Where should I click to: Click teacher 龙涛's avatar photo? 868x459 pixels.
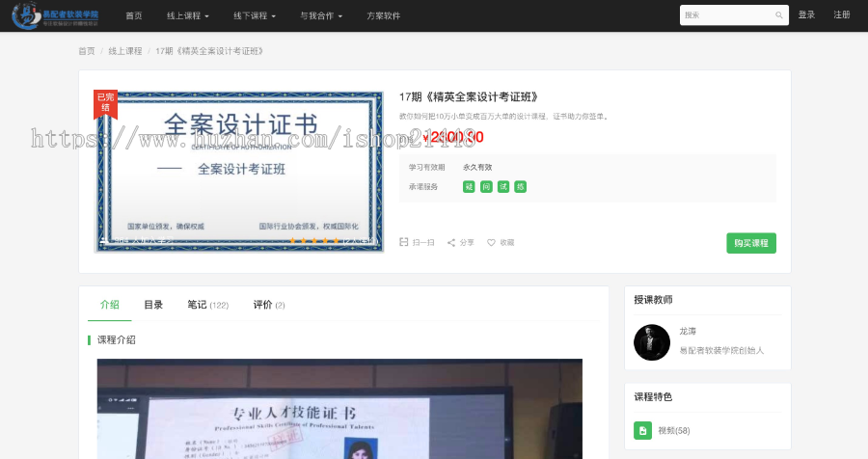click(652, 342)
